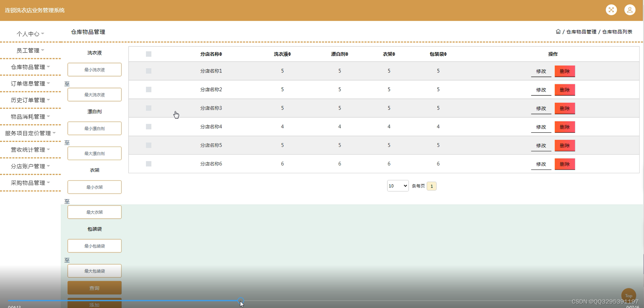The image size is (644, 308).
Task: Check the box for 分店名称1 row
Action: pos(149,71)
